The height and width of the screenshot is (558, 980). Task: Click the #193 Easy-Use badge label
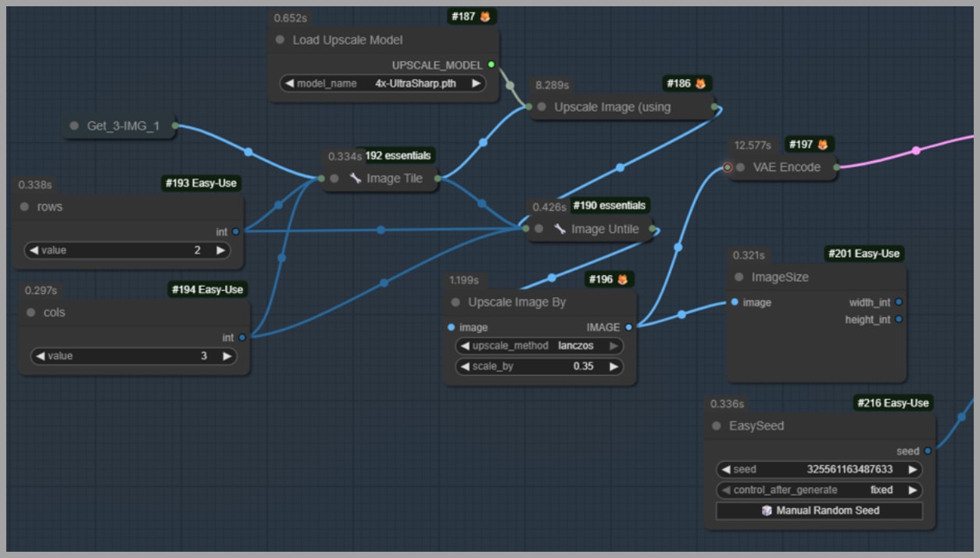click(201, 184)
